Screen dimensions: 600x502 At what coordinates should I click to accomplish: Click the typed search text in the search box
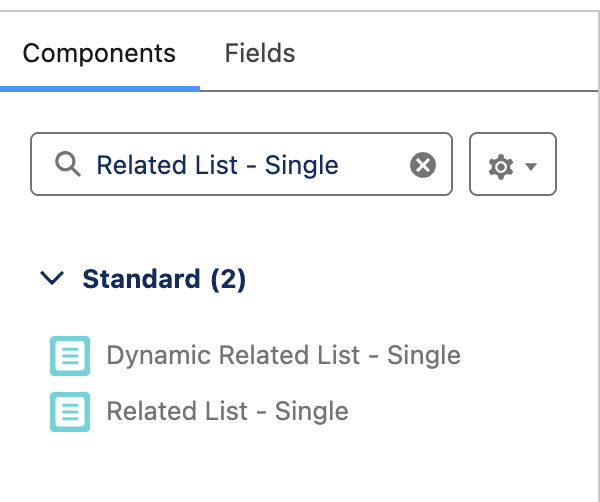pos(217,165)
